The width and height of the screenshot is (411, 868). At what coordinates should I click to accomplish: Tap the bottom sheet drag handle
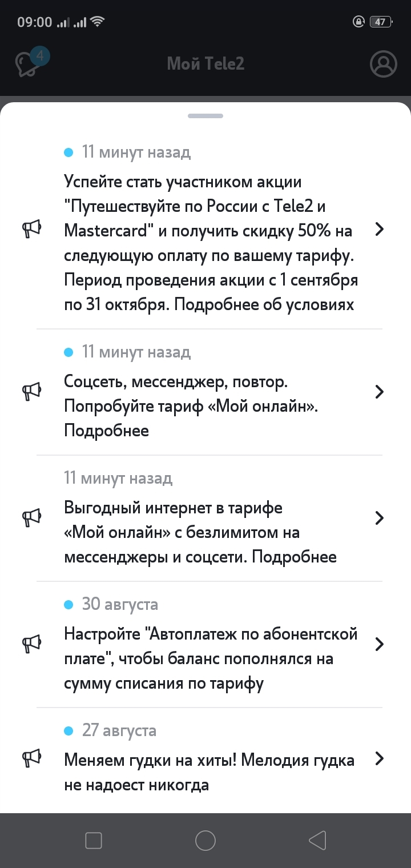205,116
